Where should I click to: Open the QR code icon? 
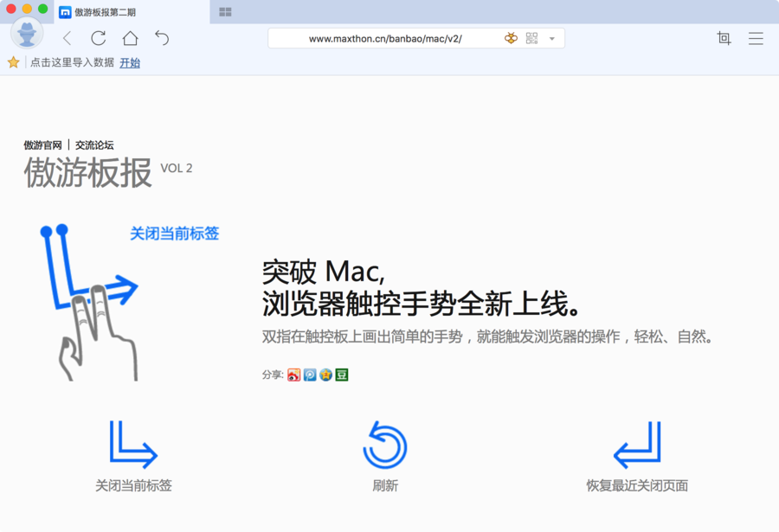pos(531,38)
